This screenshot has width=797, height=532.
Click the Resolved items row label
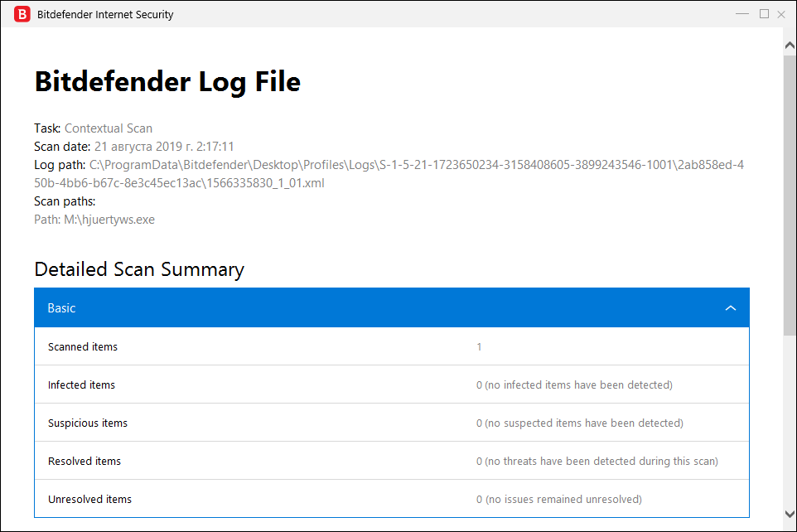pos(85,462)
